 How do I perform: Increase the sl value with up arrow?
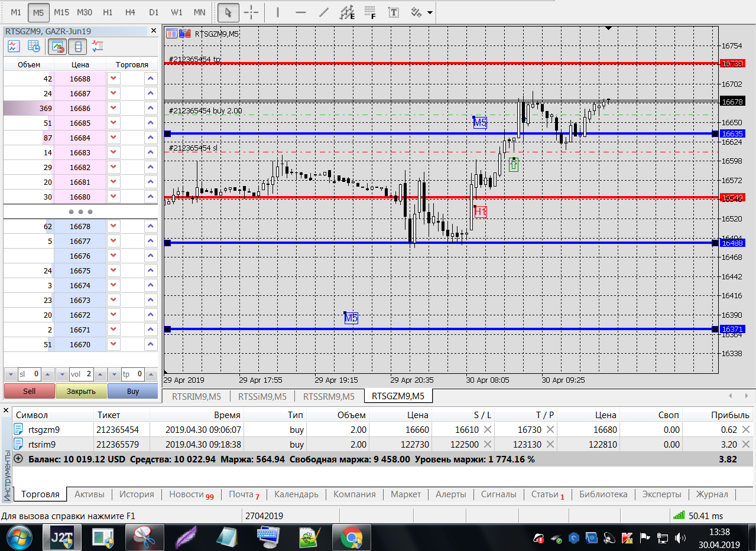48,374
